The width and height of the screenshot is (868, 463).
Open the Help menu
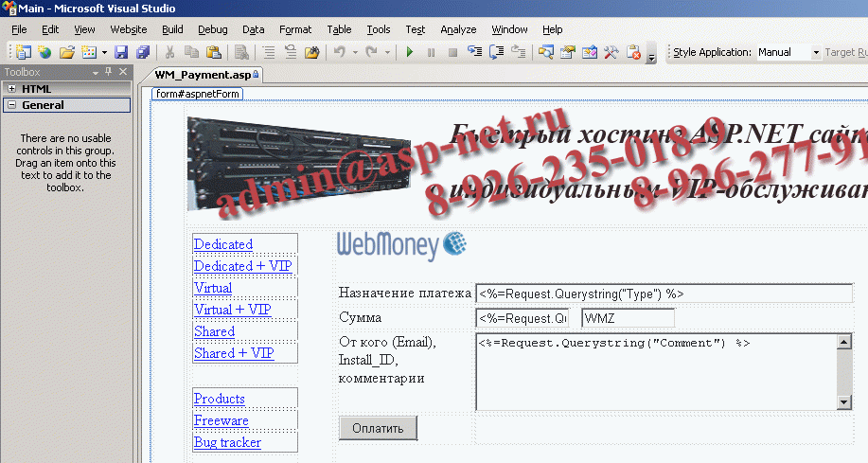(552, 29)
